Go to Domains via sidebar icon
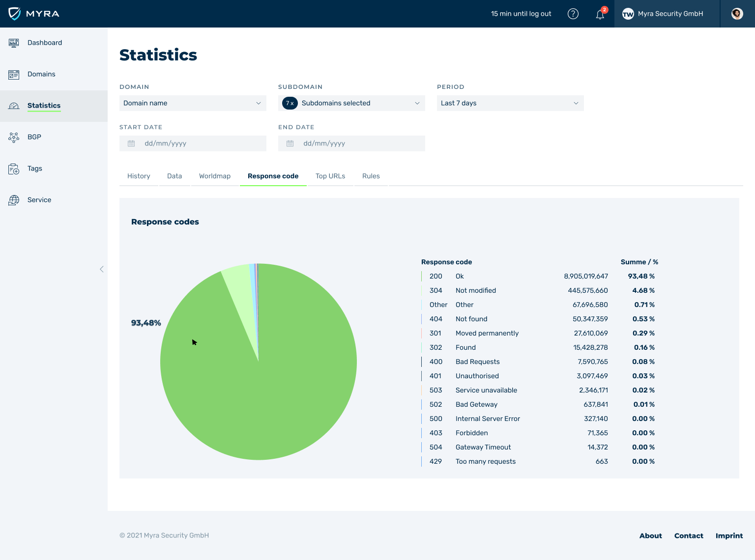 coord(14,74)
